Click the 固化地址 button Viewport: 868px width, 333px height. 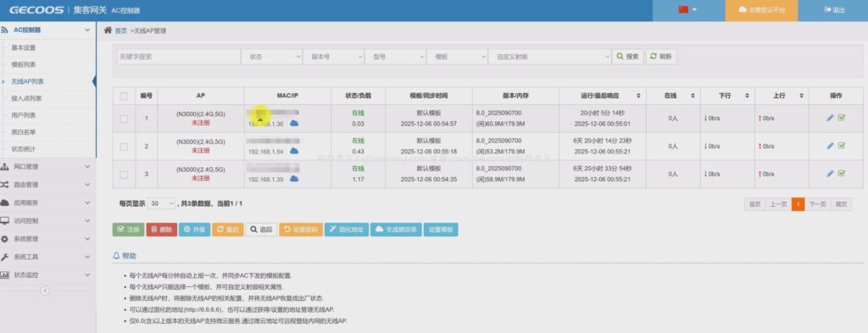(347, 230)
